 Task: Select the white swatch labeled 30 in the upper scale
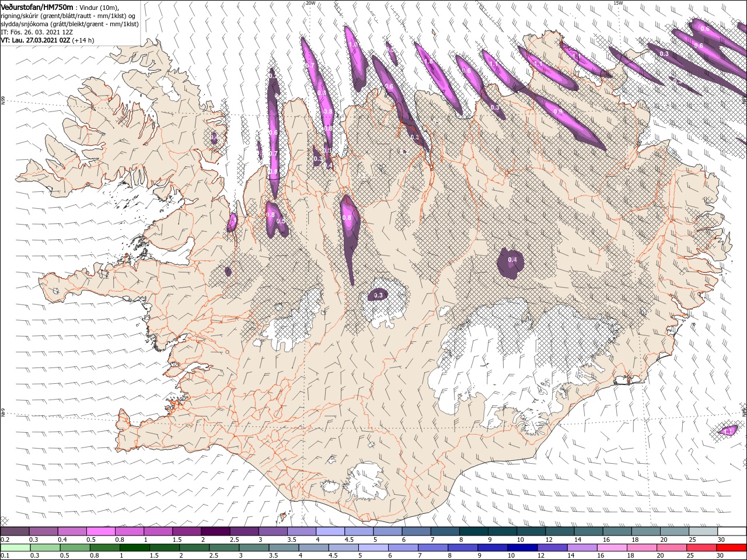click(x=732, y=531)
